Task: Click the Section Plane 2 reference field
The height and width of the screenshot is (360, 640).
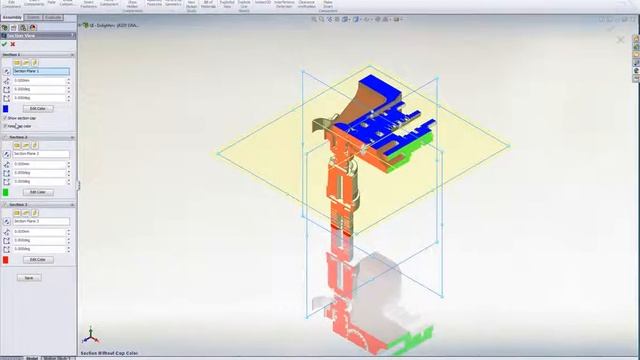Action: [x=41, y=154]
